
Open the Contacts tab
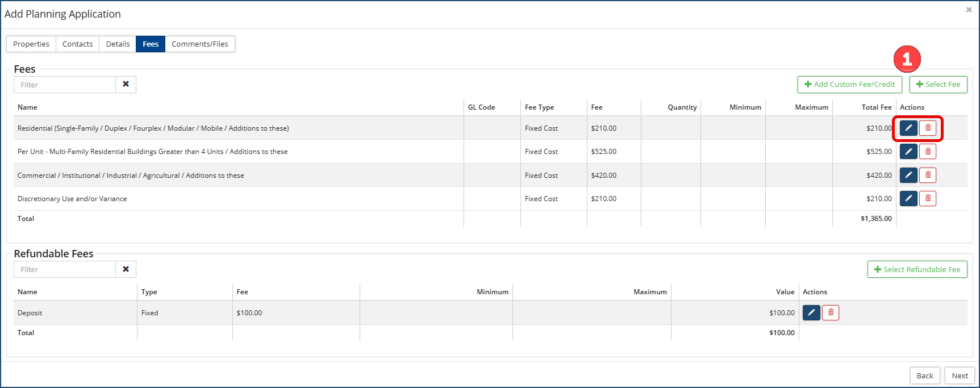click(x=77, y=44)
